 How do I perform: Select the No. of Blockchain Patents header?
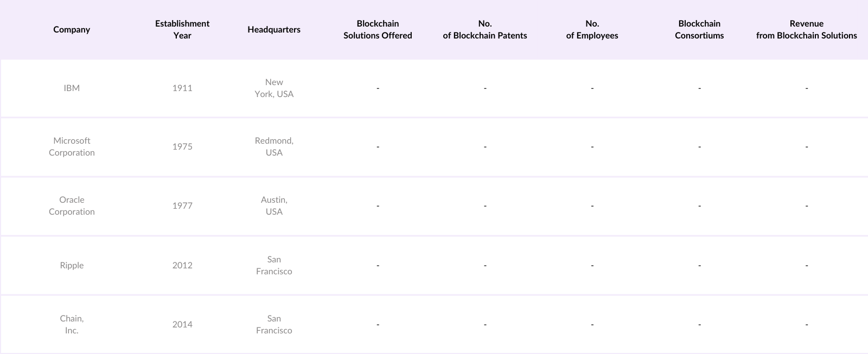[x=485, y=30]
